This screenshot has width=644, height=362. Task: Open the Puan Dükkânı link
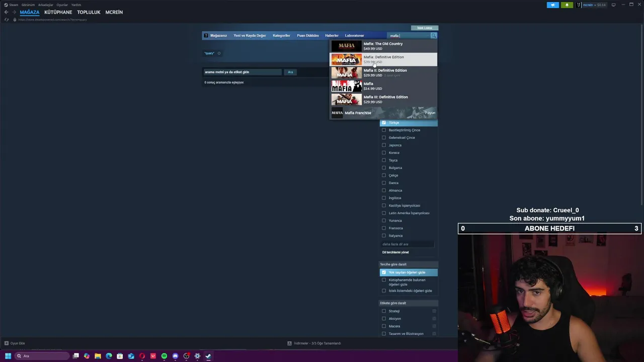308,36
